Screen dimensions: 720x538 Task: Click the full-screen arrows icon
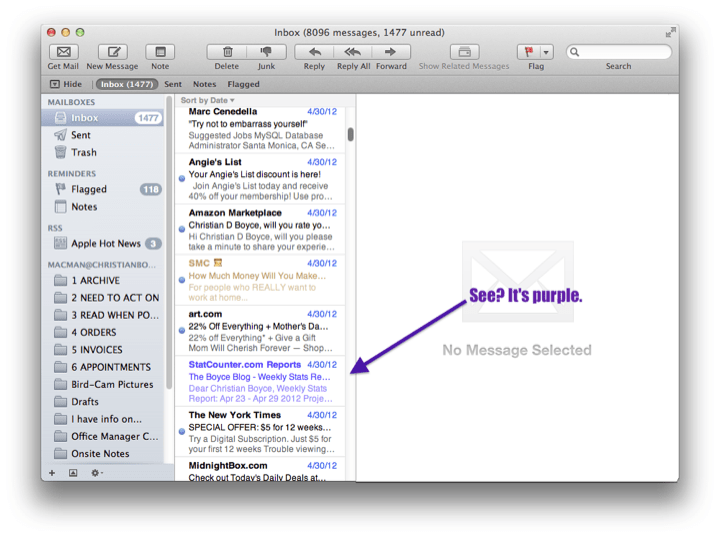pyautogui.click(x=670, y=32)
